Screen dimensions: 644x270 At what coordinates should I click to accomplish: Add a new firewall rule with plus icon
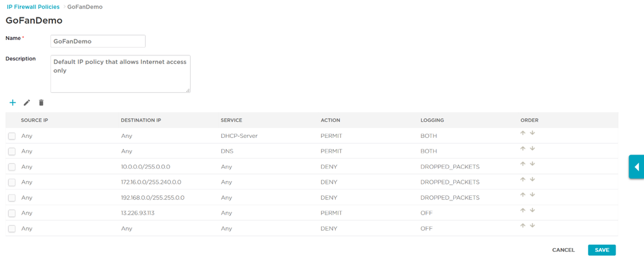[13, 102]
